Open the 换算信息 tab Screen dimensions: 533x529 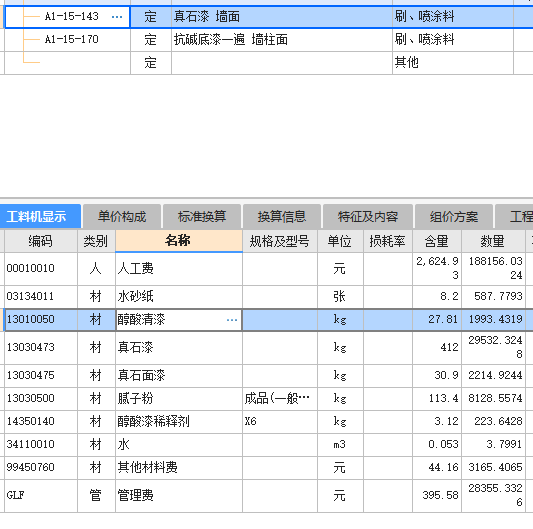coord(282,216)
